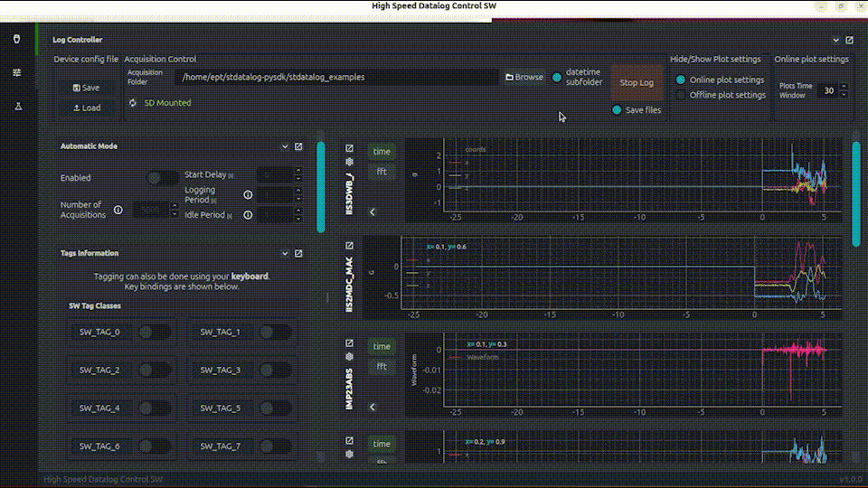
Task: Open IIS3DWB plot settings gear
Action: 349,162
